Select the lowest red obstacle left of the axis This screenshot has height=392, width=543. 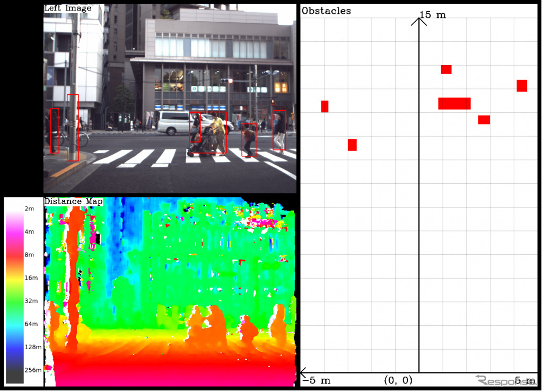352,145
